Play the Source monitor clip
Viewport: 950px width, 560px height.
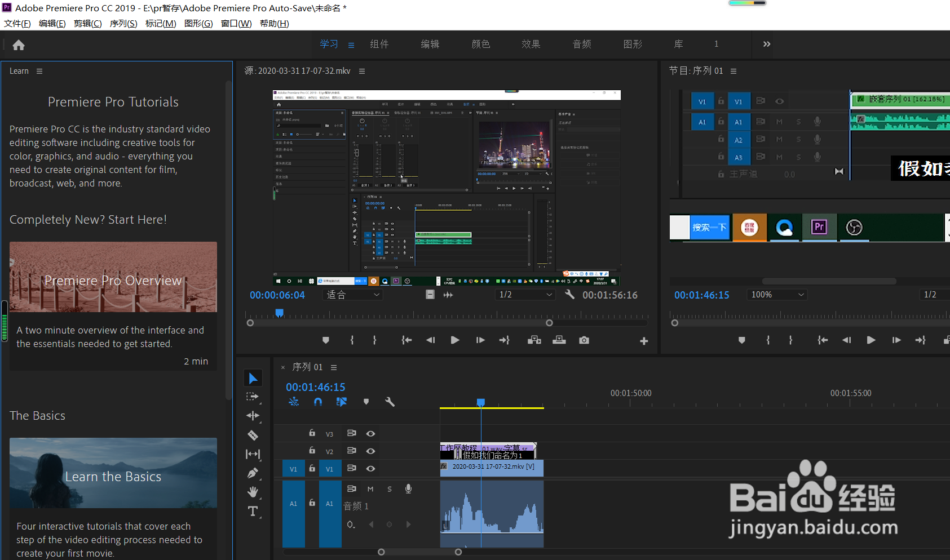[x=455, y=340]
